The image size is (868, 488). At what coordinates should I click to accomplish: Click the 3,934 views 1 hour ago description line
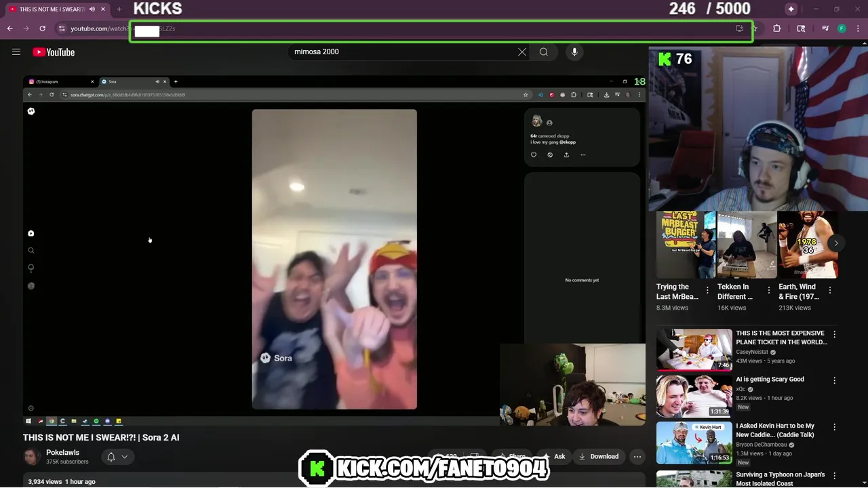62,482
